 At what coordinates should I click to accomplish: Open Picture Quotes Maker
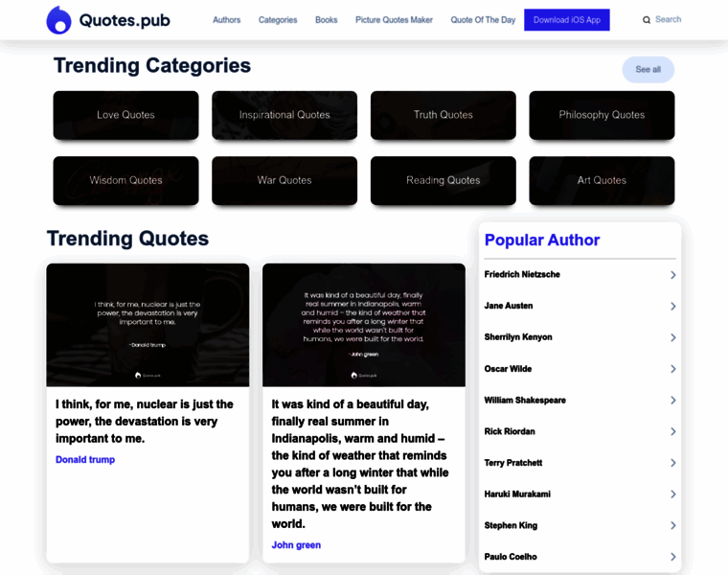pos(395,20)
